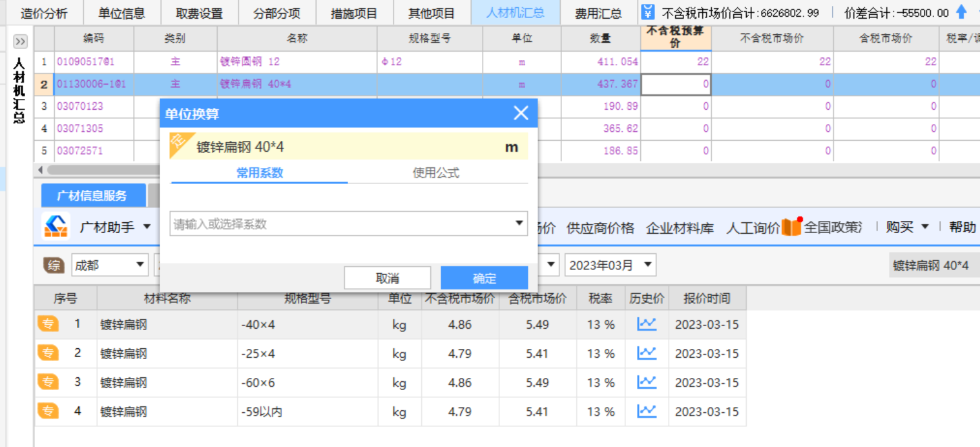Click the quantity 411.054 cell
Viewport: 980px width, 447px height.
coord(601,61)
